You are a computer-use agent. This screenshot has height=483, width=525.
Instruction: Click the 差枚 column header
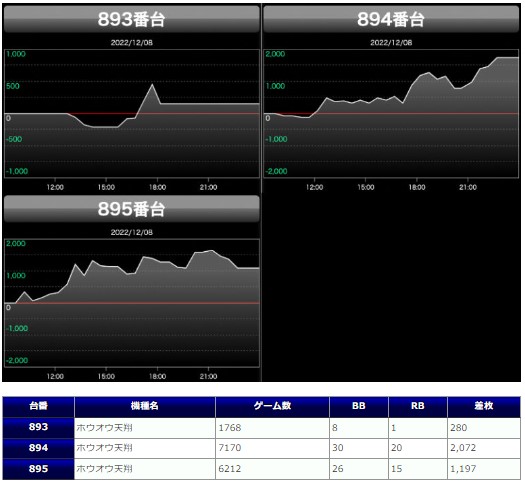coord(484,406)
